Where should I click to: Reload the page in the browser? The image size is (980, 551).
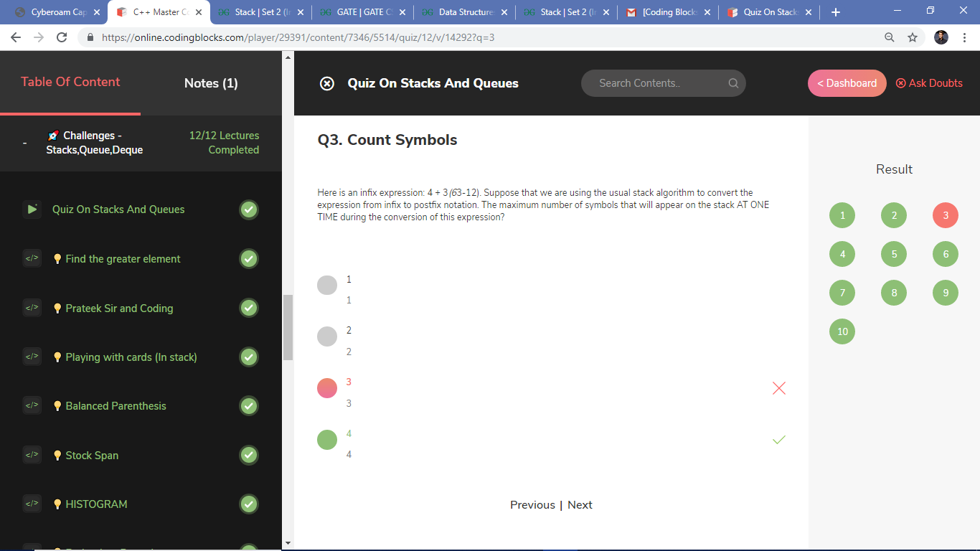click(62, 37)
